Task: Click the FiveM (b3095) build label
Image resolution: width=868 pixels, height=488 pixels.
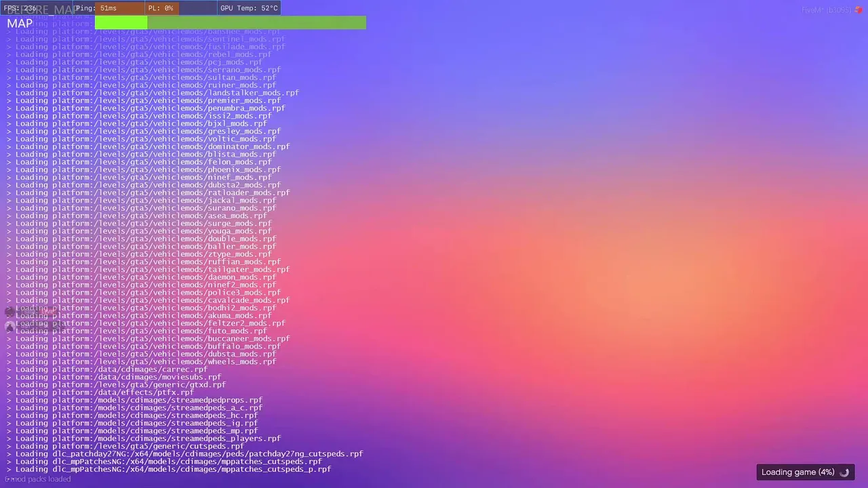Action: pos(827,10)
